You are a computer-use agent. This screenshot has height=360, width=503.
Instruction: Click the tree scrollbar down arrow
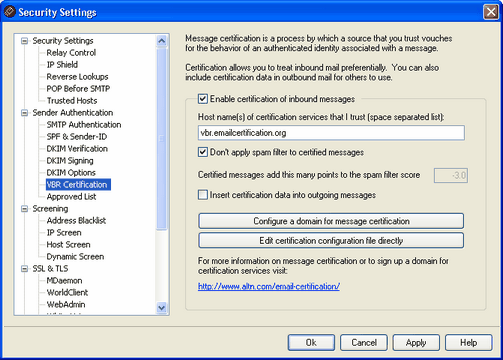point(162,308)
